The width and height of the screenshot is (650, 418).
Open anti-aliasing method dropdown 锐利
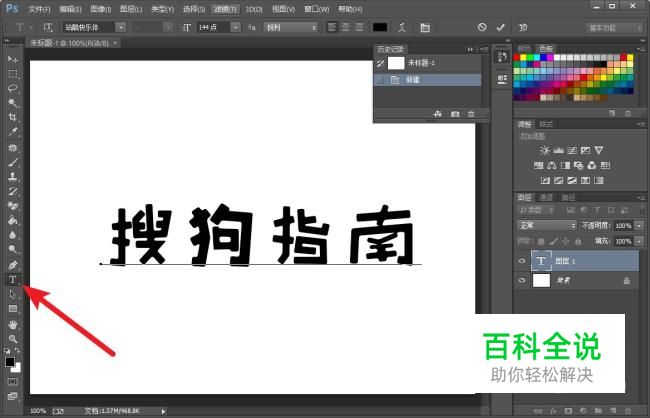click(x=291, y=27)
